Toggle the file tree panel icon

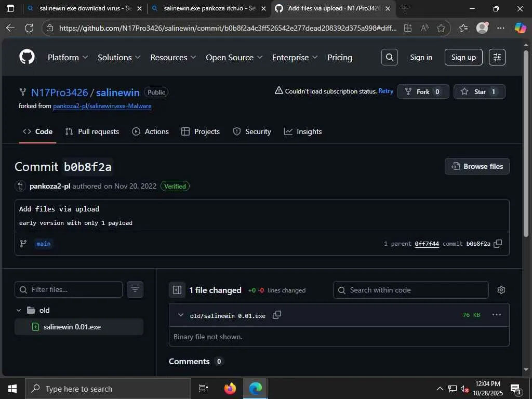click(x=177, y=290)
